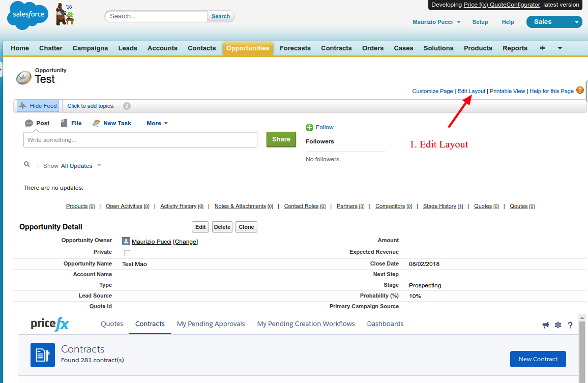Click the green plus Follow icon

pyautogui.click(x=309, y=127)
